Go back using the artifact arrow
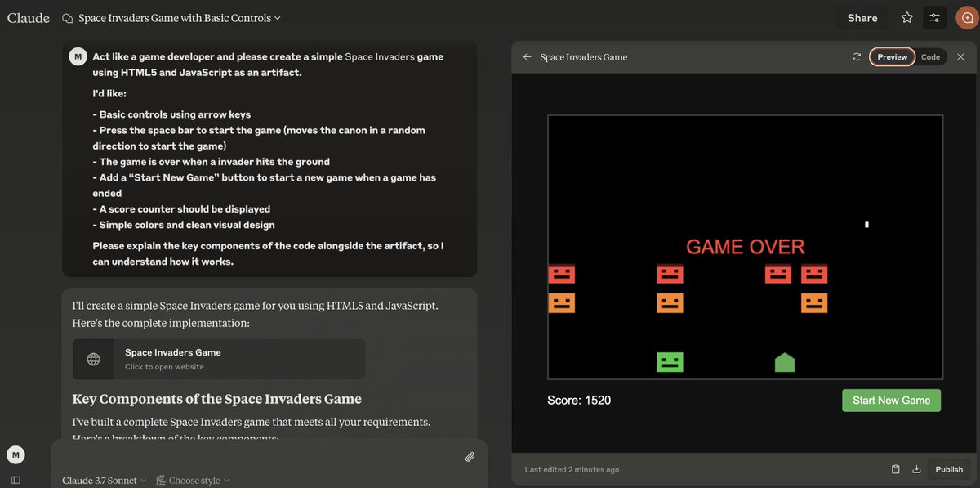The width and height of the screenshot is (980, 488). tap(527, 57)
